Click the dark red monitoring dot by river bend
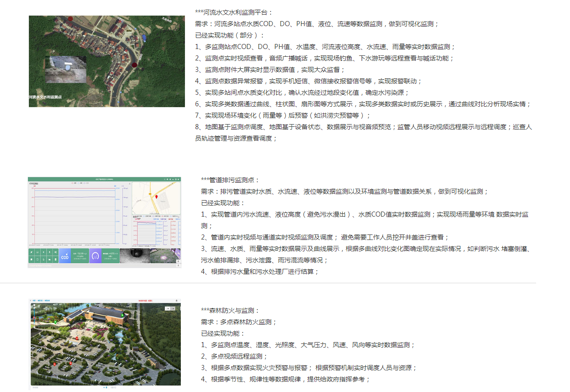This screenshot has height=392, width=570. pyautogui.click(x=134, y=65)
